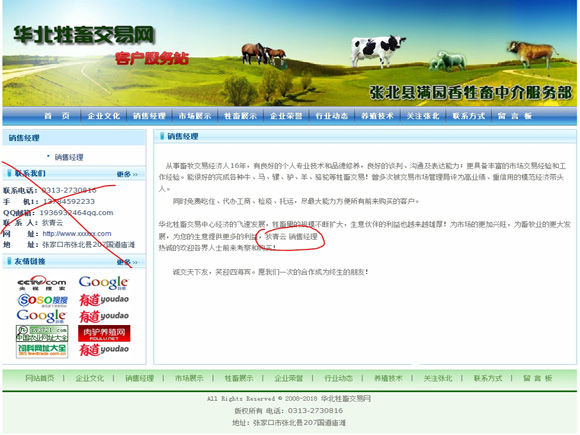Click the first Google logo link

(104, 283)
